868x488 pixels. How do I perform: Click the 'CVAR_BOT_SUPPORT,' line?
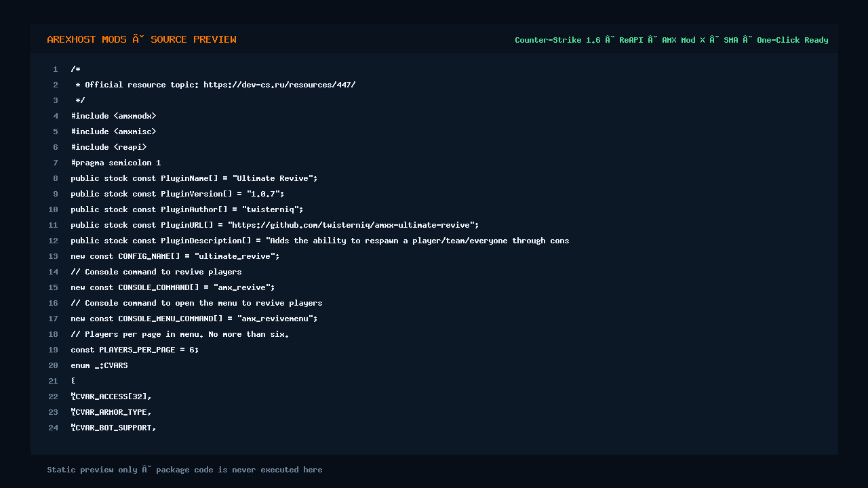[x=113, y=428]
